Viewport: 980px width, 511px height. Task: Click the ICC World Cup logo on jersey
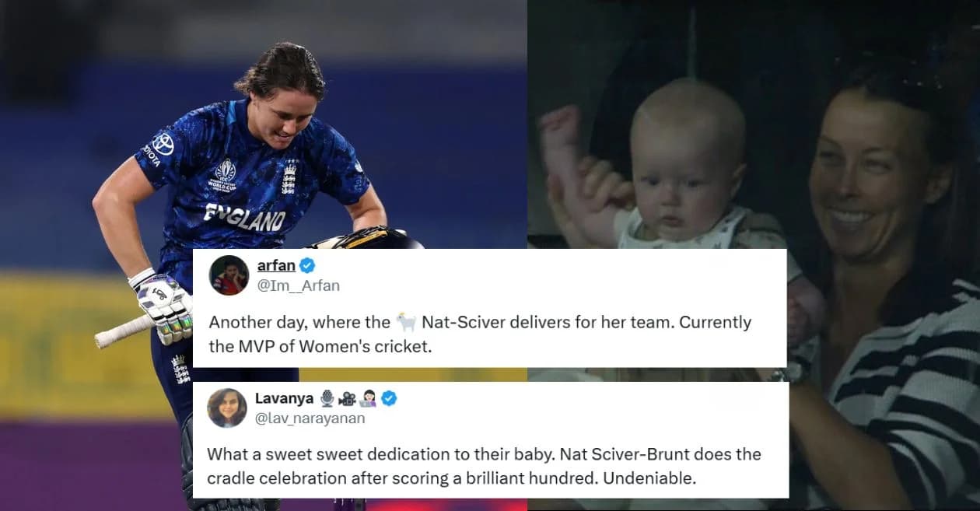pyautogui.click(x=224, y=174)
